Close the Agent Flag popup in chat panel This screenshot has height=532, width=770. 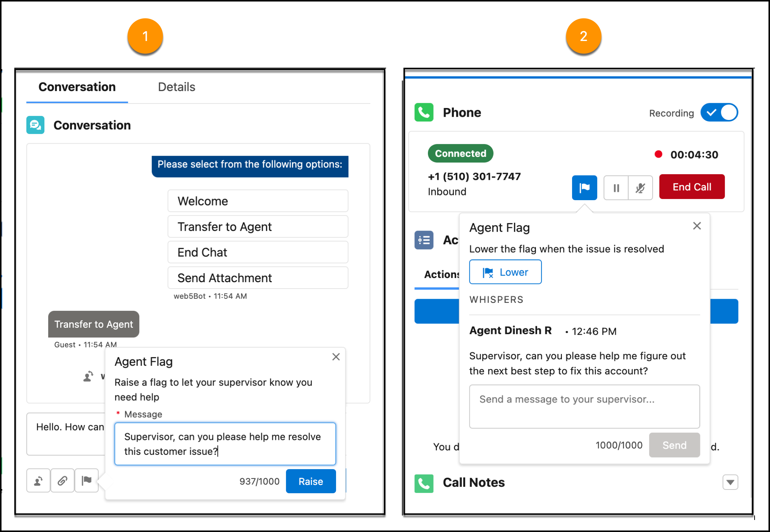click(336, 357)
